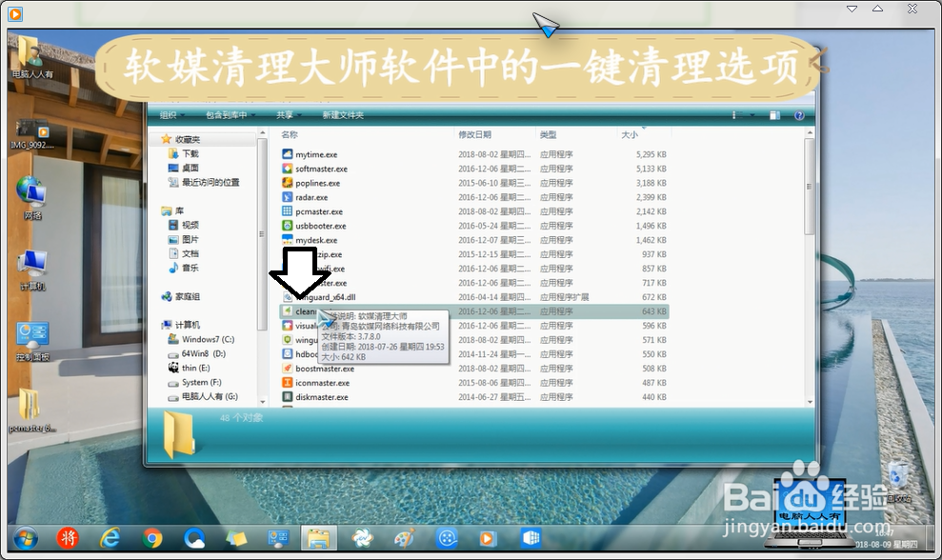Open Windows7 (C:) drive in navigation pane
This screenshot has width=942, height=560.
pyautogui.click(x=208, y=339)
